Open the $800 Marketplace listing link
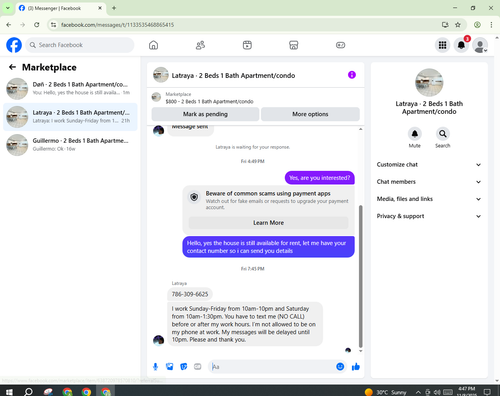This screenshot has width=500, height=396. tap(209, 101)
